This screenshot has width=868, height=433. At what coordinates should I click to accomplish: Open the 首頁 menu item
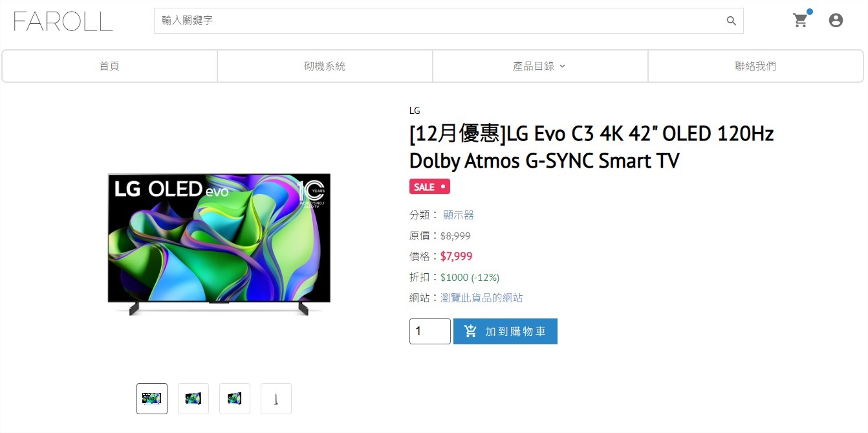click(109, 66)
